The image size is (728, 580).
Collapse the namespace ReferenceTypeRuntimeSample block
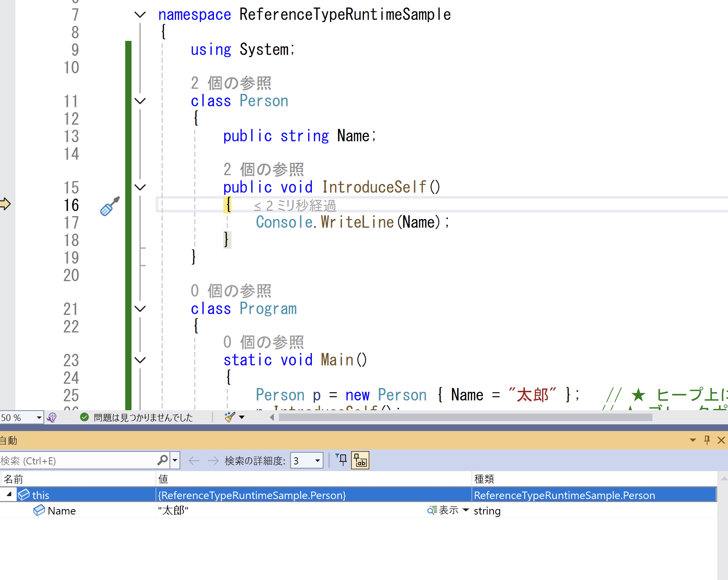tap(140, 15)
